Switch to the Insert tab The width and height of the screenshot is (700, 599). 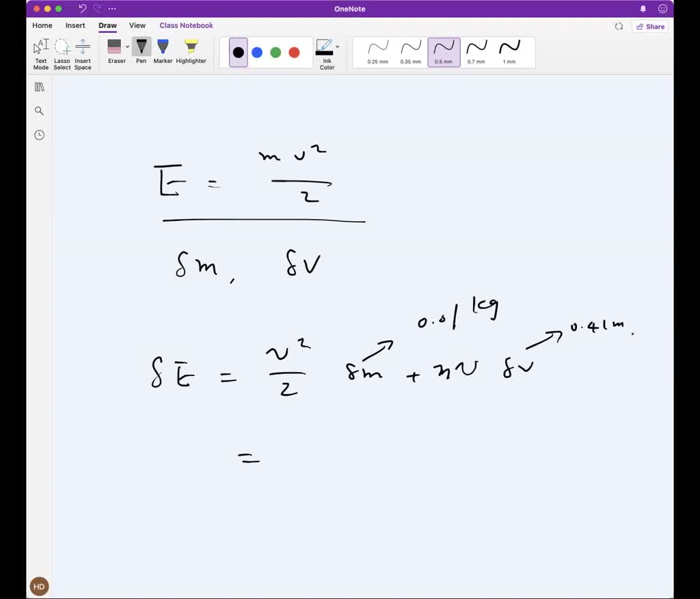coord(75,25)
